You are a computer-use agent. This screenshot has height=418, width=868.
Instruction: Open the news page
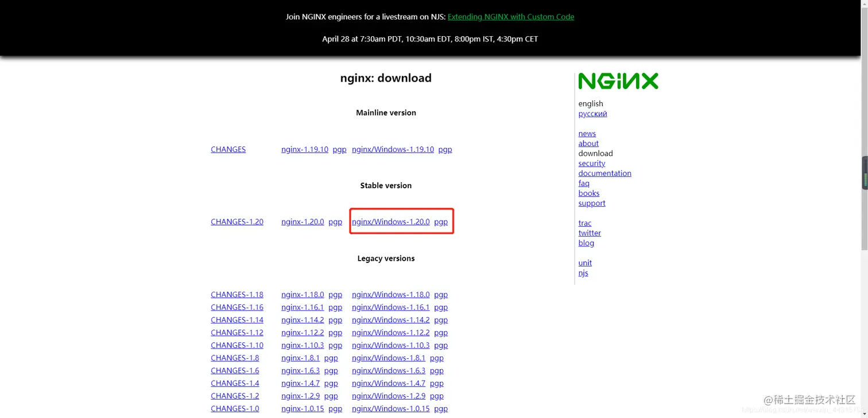(x=587, y=134)
